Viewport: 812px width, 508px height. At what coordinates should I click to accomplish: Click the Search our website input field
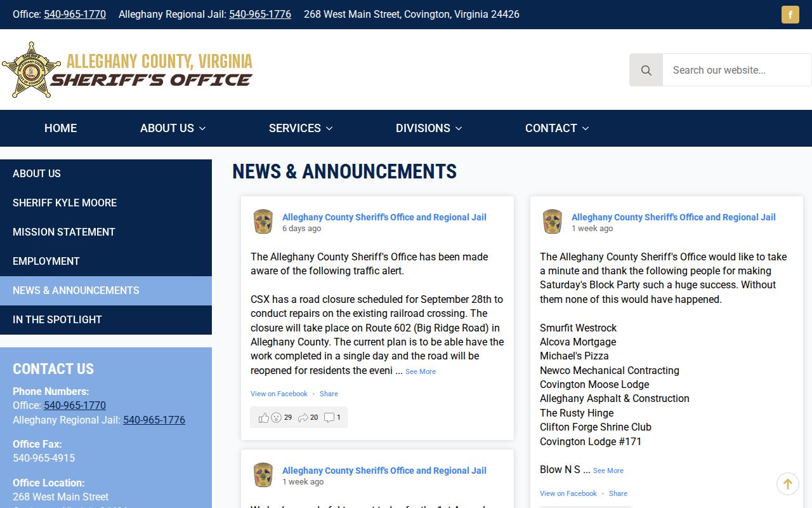click(737, 70)
